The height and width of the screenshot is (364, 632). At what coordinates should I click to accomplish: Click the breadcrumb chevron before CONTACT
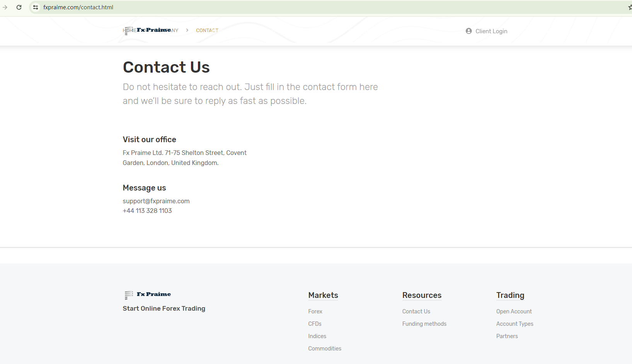pyautogui.click(x=187, y=30)
